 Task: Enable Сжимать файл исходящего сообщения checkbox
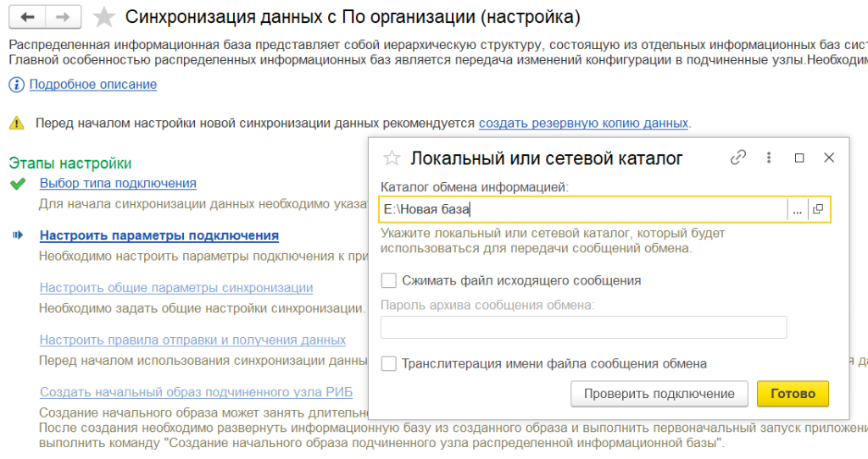(x=389, y=280)
